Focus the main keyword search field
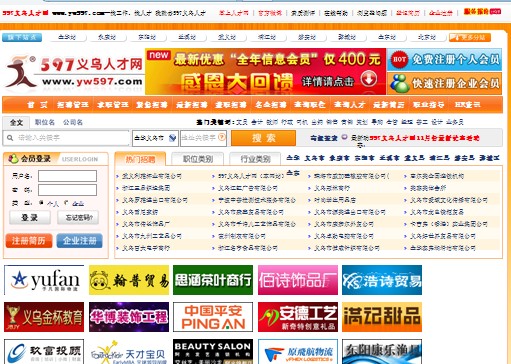Screen dimensions: 511x364 pos(66,138)
